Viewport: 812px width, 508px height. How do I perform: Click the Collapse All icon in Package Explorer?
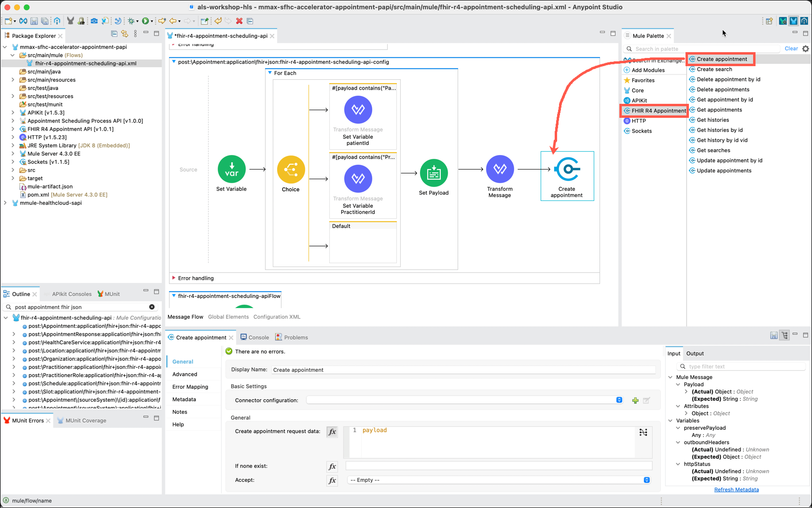tap(114, 33)
